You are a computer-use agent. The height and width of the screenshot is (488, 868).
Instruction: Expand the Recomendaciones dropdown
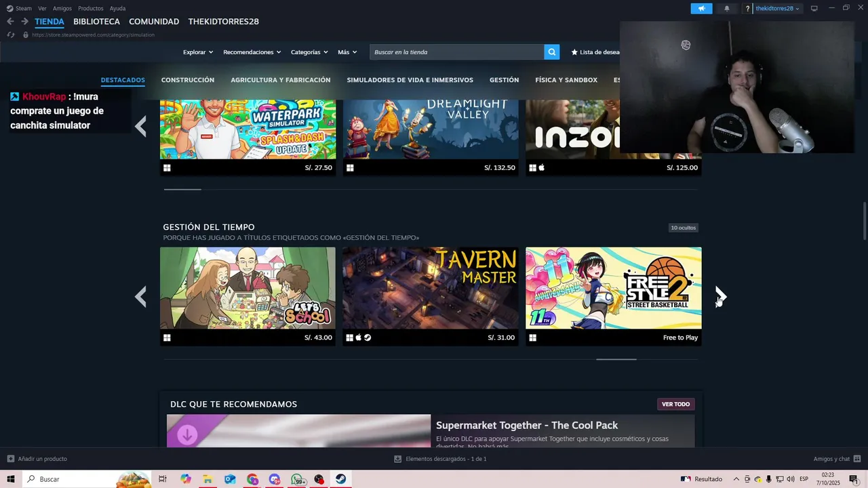coord(252,52)
